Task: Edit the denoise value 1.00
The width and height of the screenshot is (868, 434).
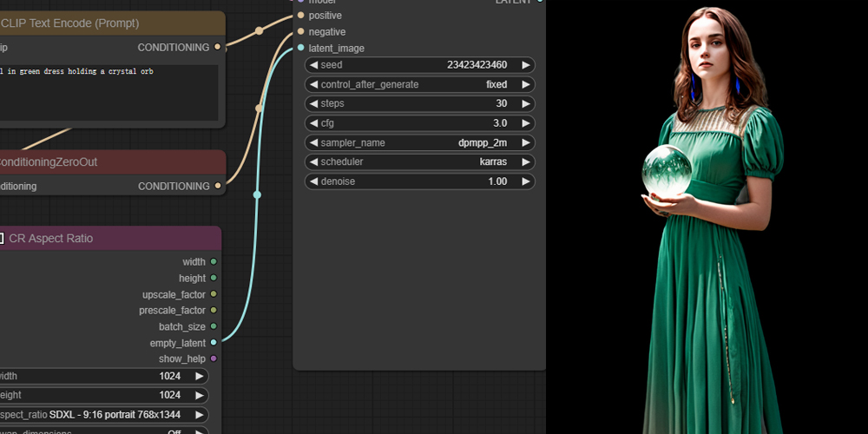Action: [x=497, y=181]
